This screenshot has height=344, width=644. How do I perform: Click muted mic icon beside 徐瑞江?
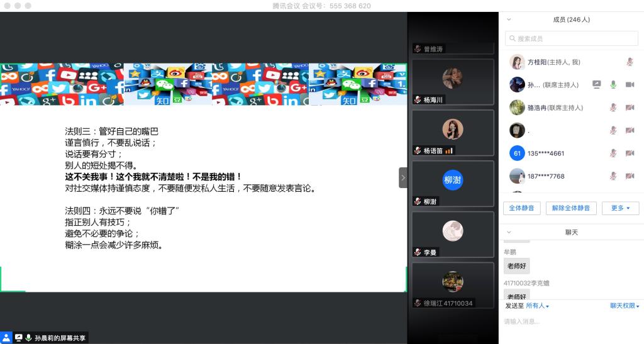(x=418, y=303)
